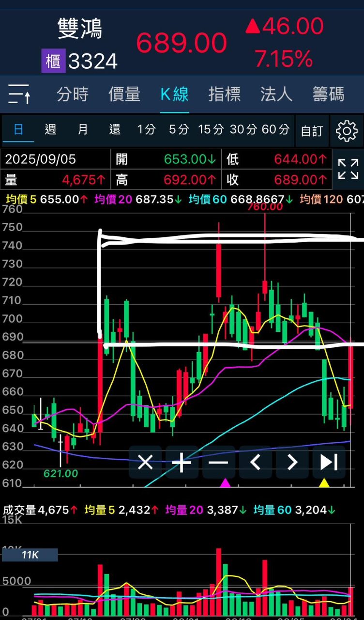Select the K線 tab
This screenshot has width=364, height=620.
click(174, 94)
